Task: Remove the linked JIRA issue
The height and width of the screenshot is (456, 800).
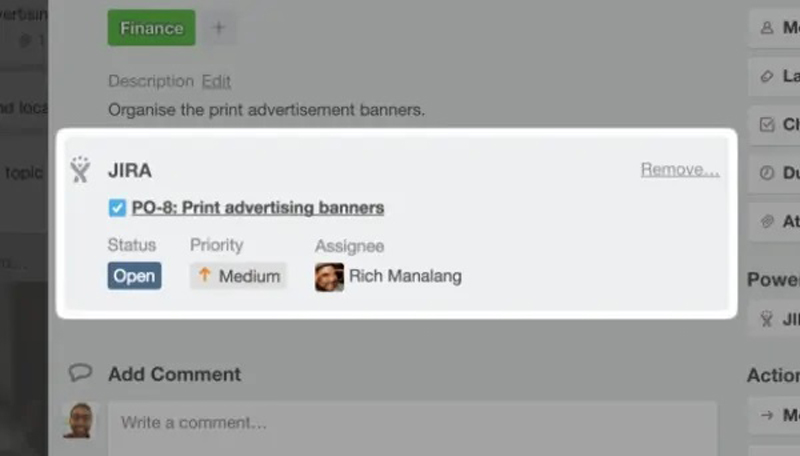Action: 680,170
